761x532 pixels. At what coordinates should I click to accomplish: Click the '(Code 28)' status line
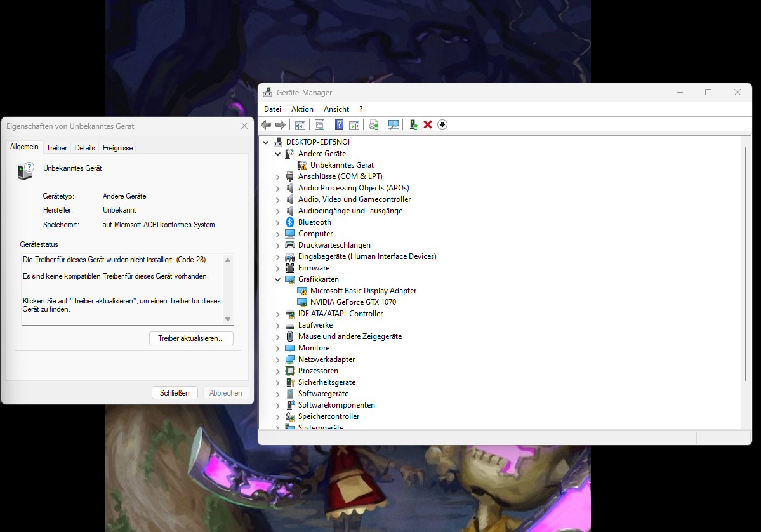(x=114, y=260)
